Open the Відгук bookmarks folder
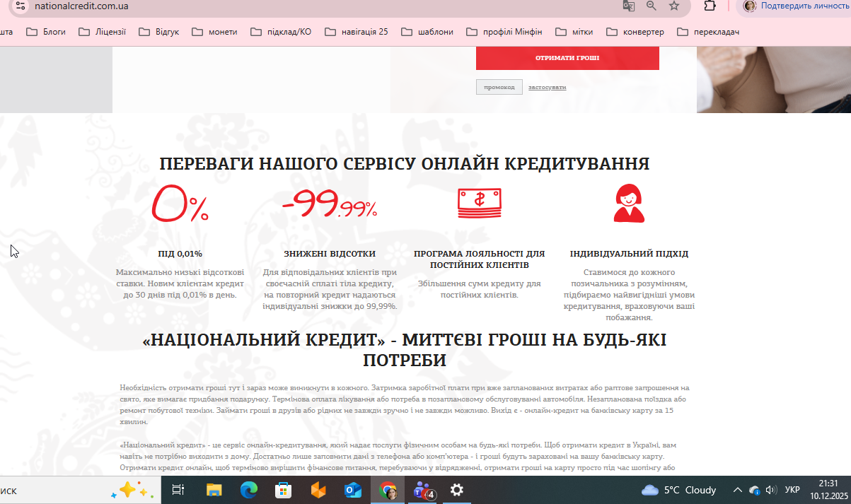851x504 pixels. coord(158,32)
